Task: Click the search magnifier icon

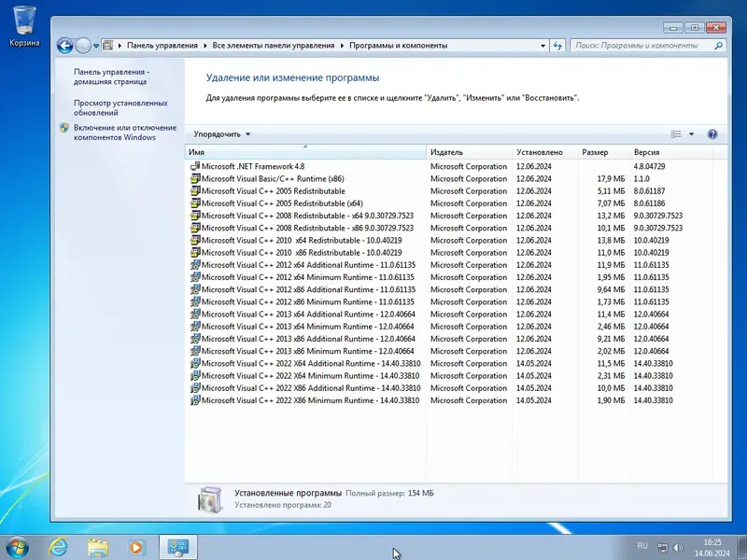Action: pyautogui.click(x=718, y=45)
